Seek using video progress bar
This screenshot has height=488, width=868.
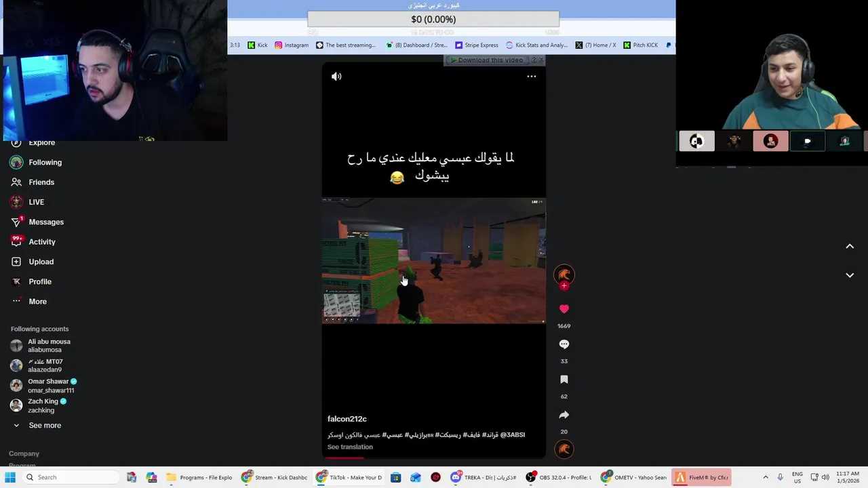click(434, 457)
